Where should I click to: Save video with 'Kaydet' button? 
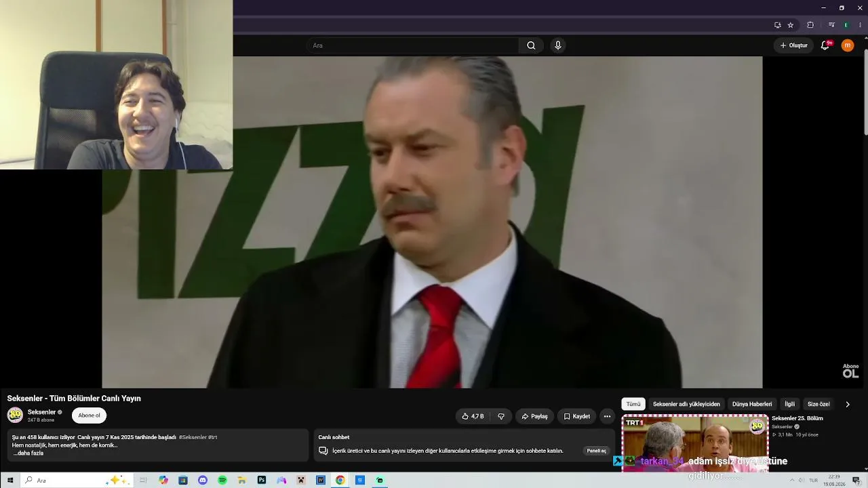point(577,416)
